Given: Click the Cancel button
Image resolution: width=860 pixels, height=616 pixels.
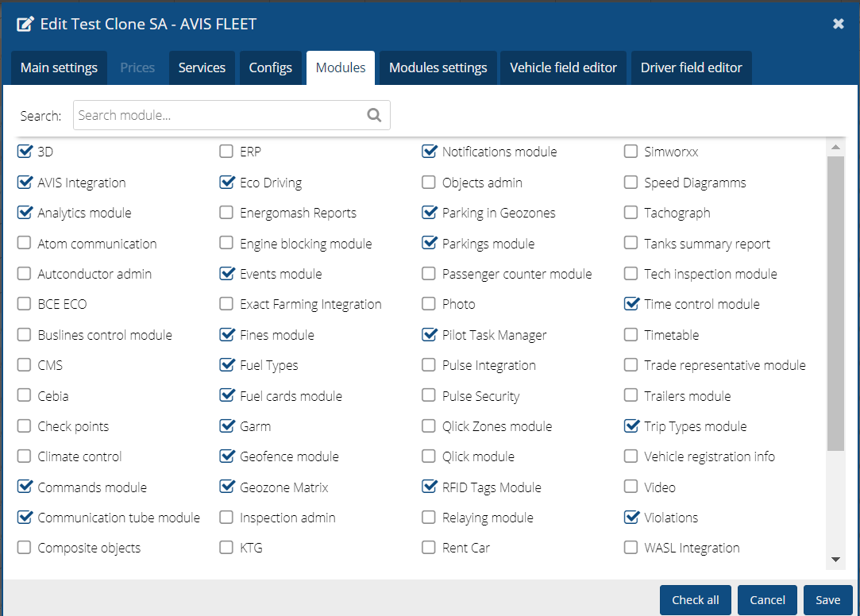Looking at the screenshot, I should tap(767, 600).
